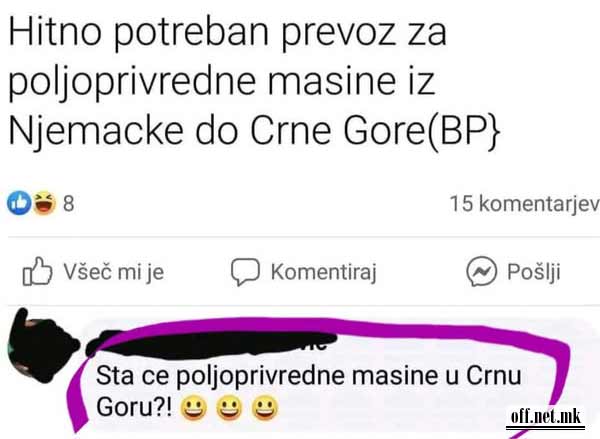Click the thumbs-up outline Like icon
Viewport: 600px width, 439px height.
(37, 271)
